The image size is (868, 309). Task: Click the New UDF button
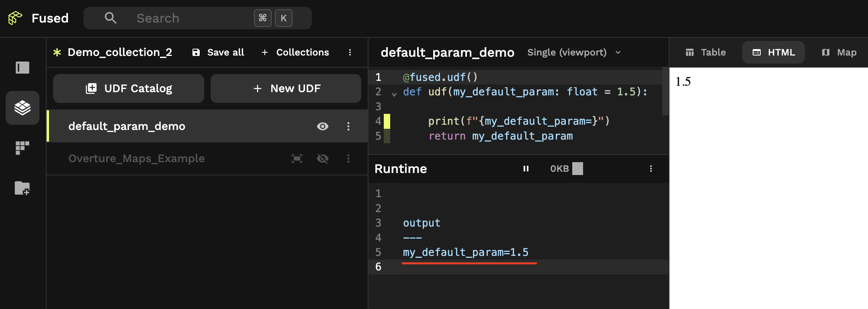[x=286, y=89]
